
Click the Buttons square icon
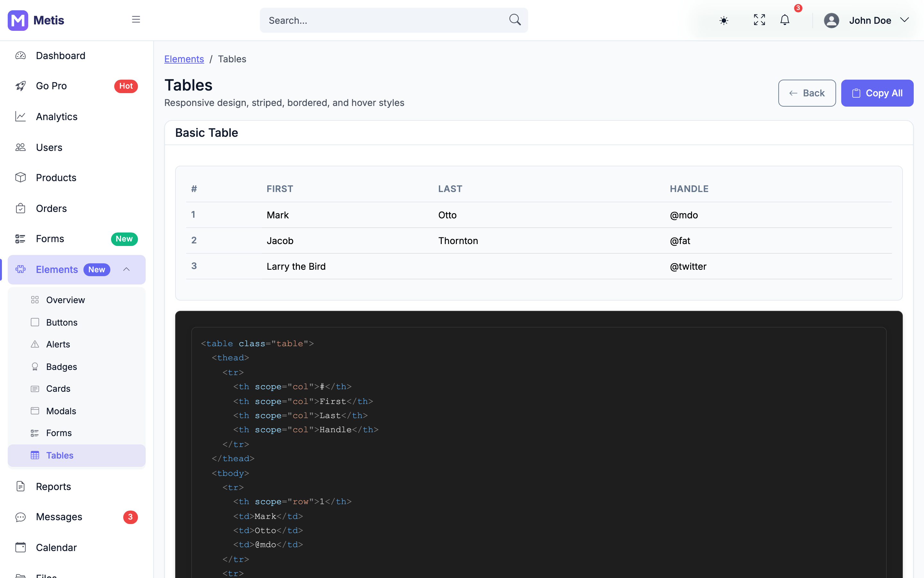[x=35, y=322]
